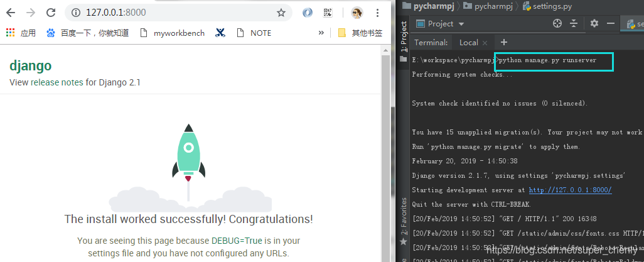Open the 应用 apps shortcut
Screen dimensions: 644x262
point(21,33)
